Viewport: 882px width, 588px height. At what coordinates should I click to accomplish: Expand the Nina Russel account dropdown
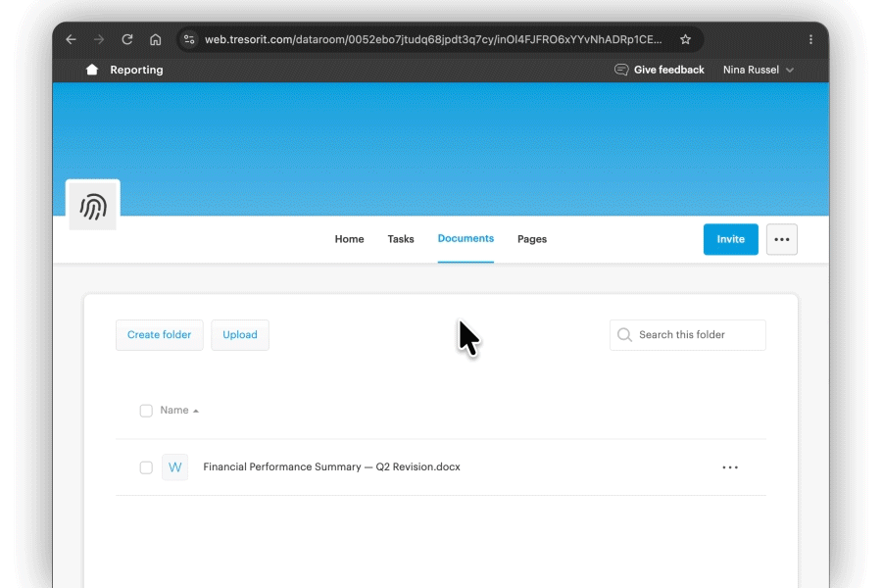(x=758, y=70)
